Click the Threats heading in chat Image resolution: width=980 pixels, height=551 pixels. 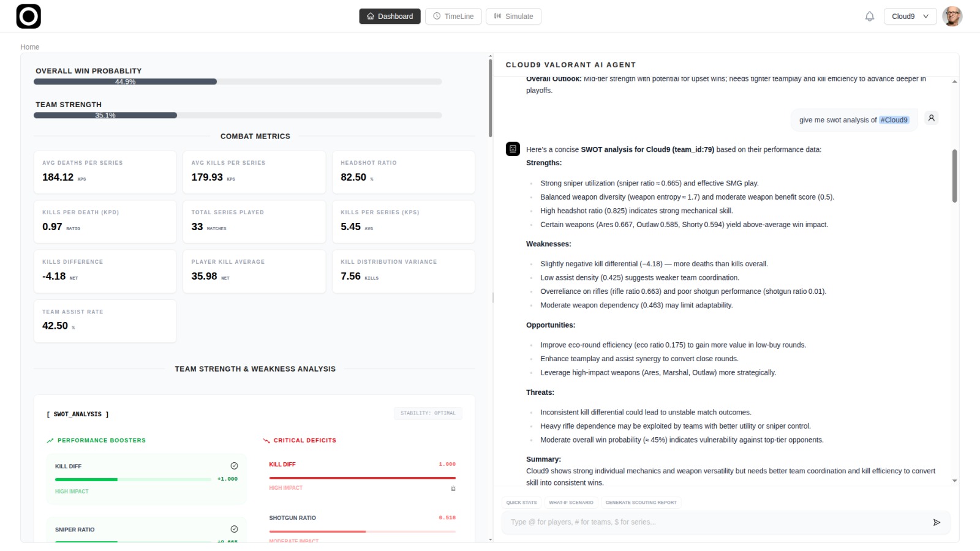(x=540, y=392)
